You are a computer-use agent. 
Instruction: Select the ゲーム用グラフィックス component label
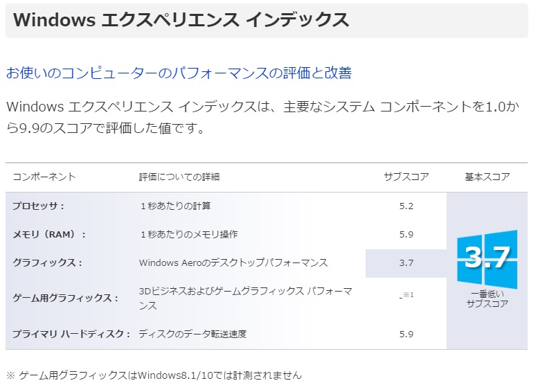[x=65, y=298]
